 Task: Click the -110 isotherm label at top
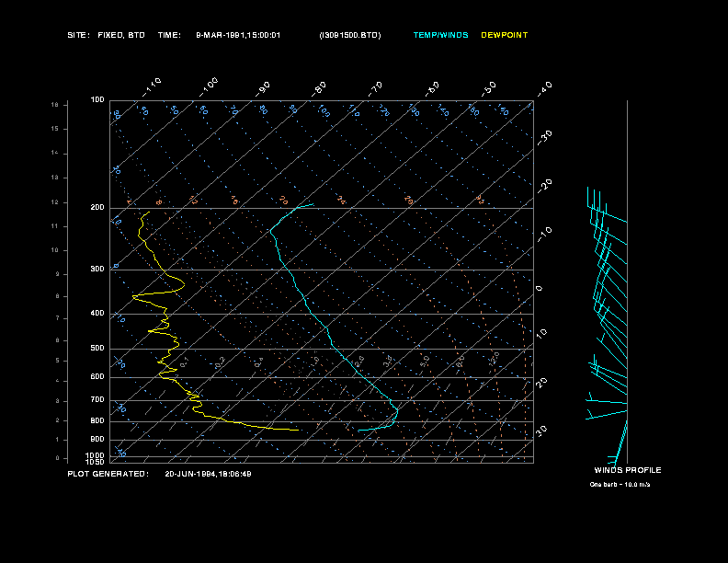(x=152, y=87)
